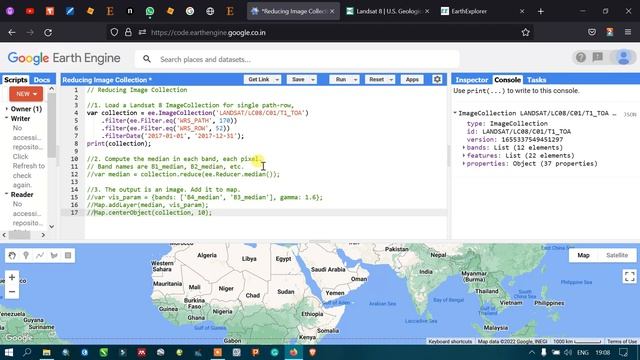Zoom in on the map

tap(12, 278)
